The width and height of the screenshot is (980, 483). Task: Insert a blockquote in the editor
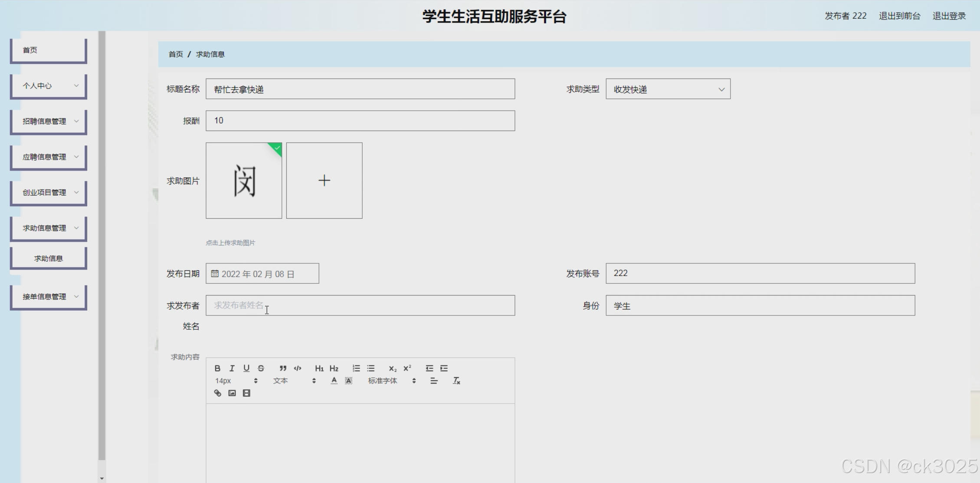point(283,368)
